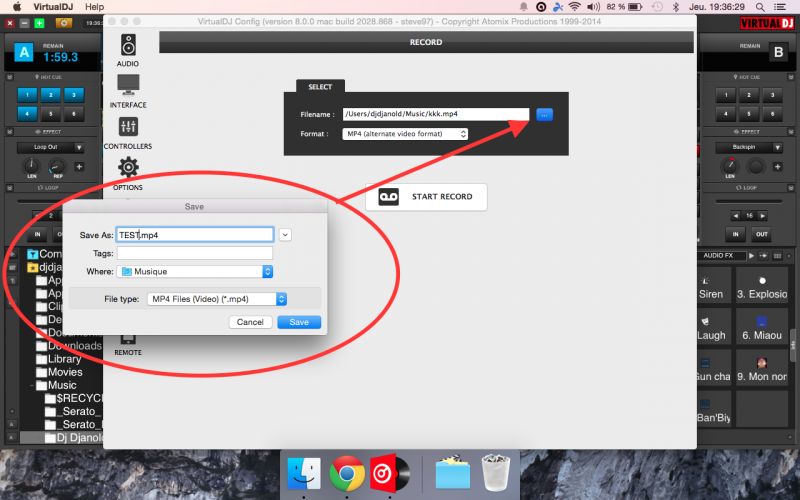Click Save in the Save dialog

click(x=299, y=322)
